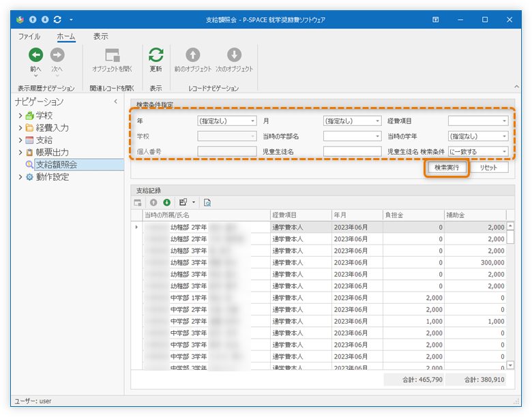Open the 経費項目 dropdown
The image size is (532, 417).
(x=505, y=121)
